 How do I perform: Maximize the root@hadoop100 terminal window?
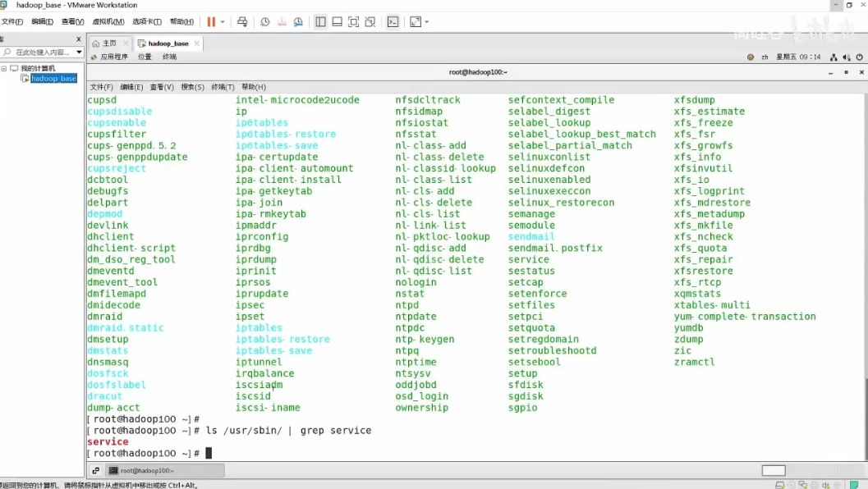point(846,72)
